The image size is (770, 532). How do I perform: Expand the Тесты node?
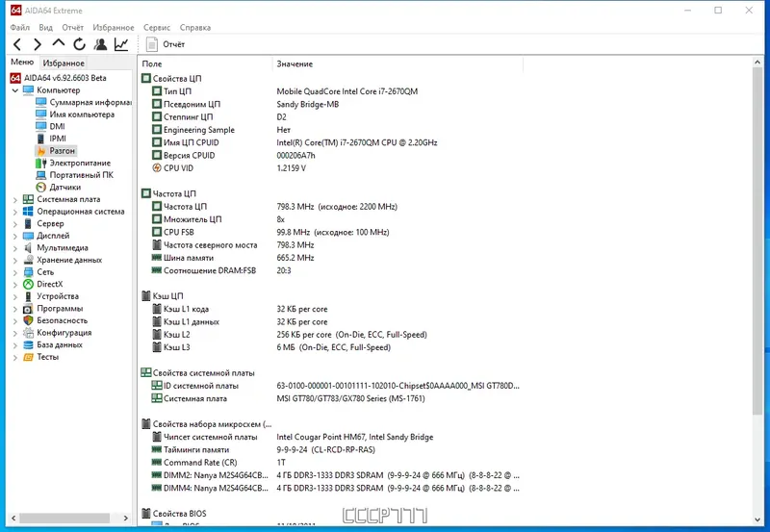tap(14, 357)
